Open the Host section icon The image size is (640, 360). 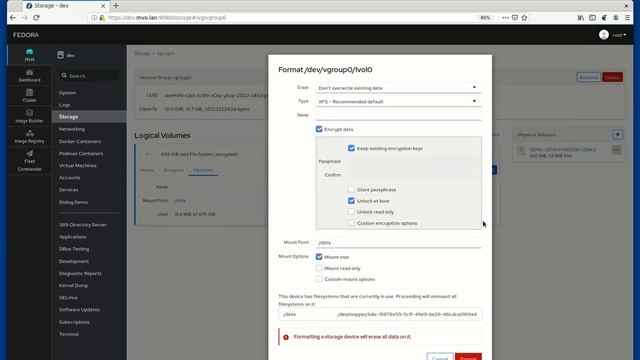point(29,52)
